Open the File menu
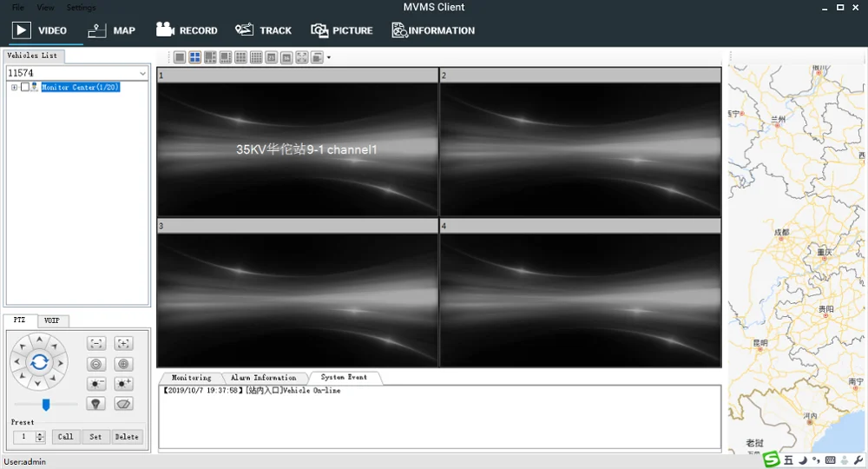 click(x=18, y=8)
